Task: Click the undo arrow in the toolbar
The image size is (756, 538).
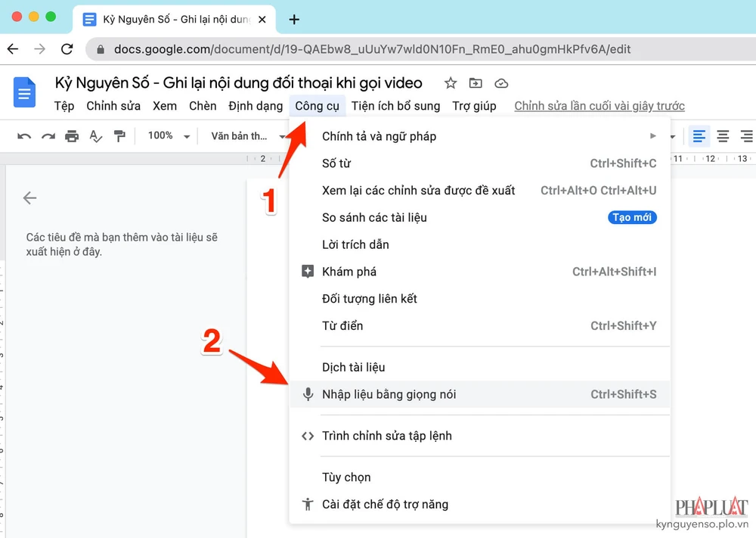Action: [x=24, y=136]
